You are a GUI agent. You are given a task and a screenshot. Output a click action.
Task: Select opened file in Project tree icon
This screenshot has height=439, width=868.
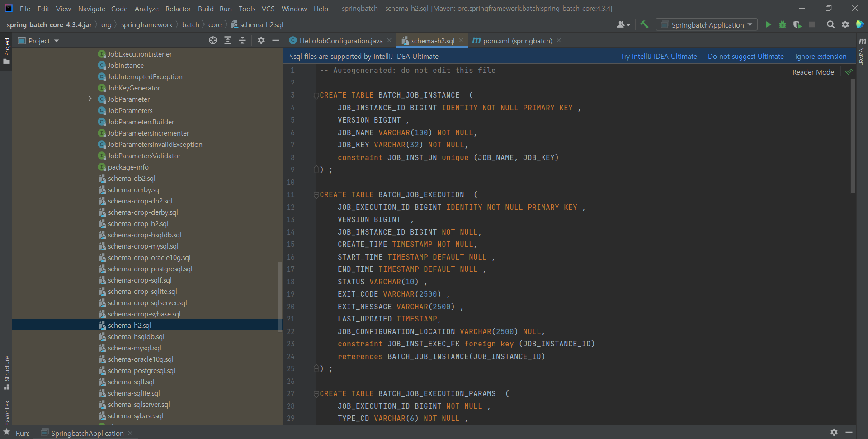pyautogui.click(x=213, y=41)
